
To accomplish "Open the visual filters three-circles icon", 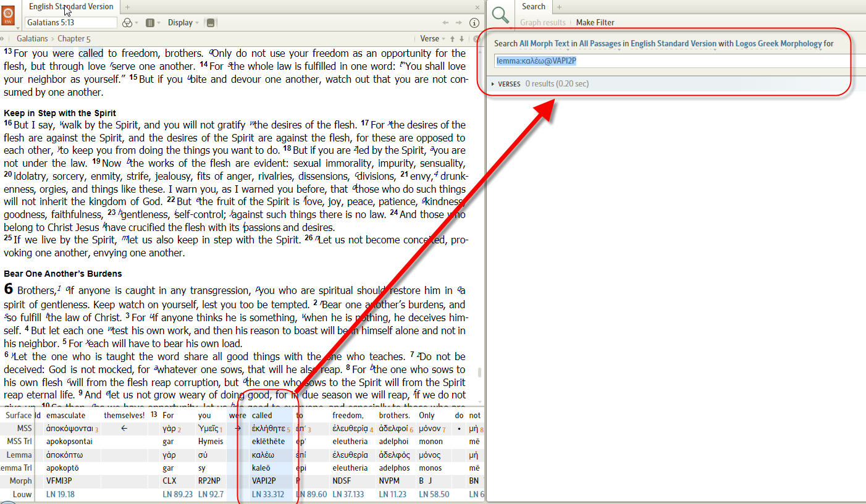I will (127, 23).
